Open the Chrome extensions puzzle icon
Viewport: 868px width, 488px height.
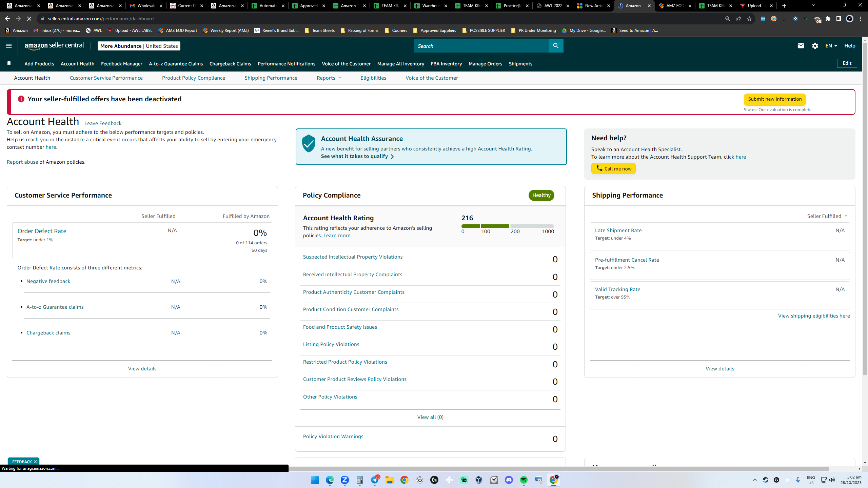[x=828, y=19]
